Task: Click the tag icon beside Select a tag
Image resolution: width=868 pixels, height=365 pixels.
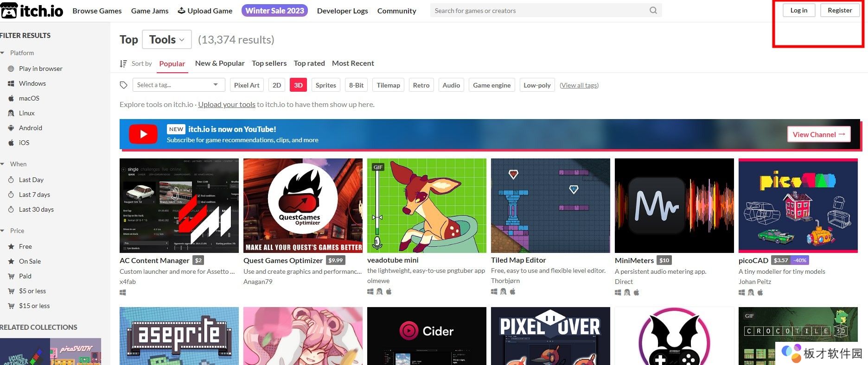Action: click(x=123, y=85)
